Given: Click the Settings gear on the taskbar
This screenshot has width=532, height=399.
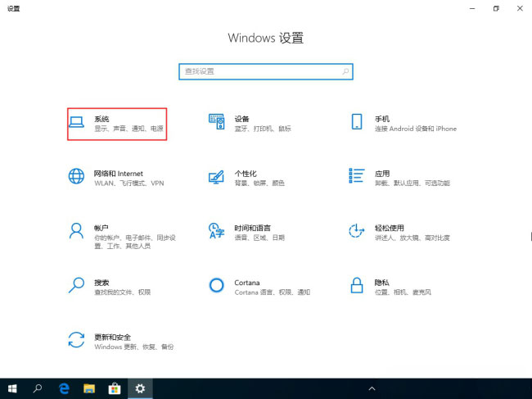Looking at the screenshot, I should [x=140, y=388].
